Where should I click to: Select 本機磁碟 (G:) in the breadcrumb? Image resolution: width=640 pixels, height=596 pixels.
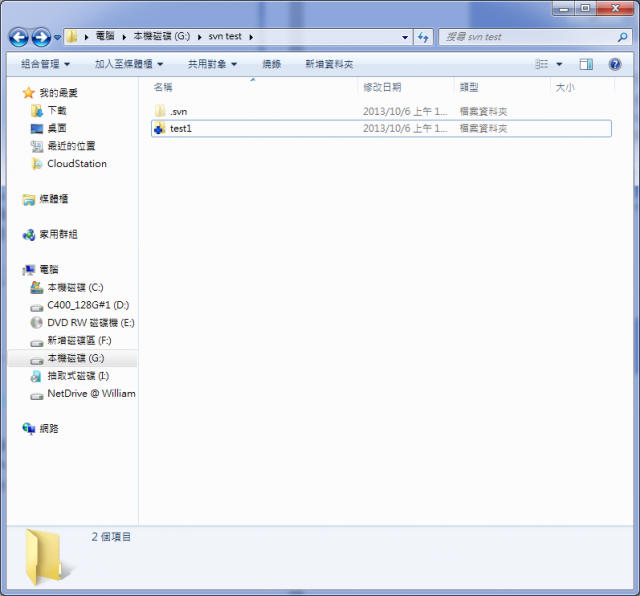[162, 36]
